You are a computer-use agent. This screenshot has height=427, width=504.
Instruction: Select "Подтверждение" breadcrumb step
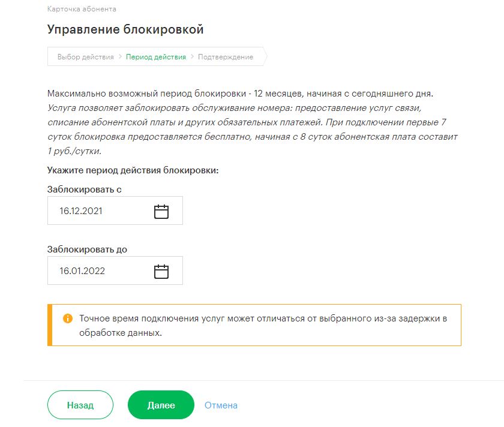click(226, 57)
